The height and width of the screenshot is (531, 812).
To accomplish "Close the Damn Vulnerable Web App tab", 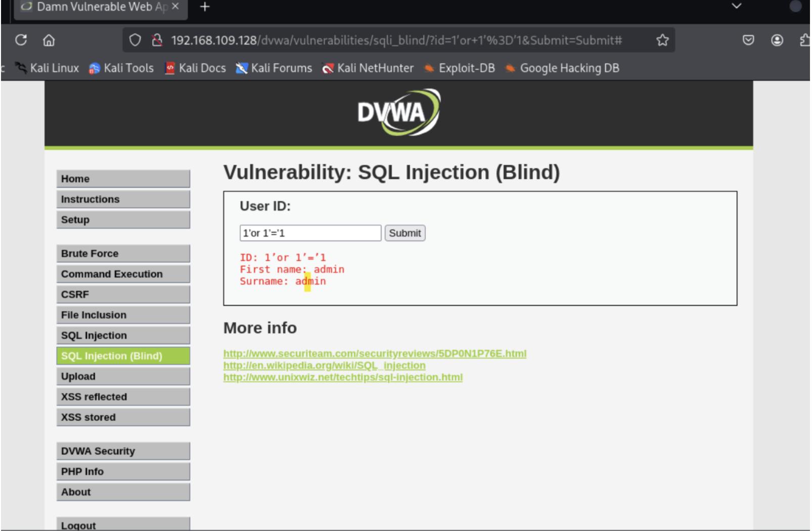I will [175, 7].
